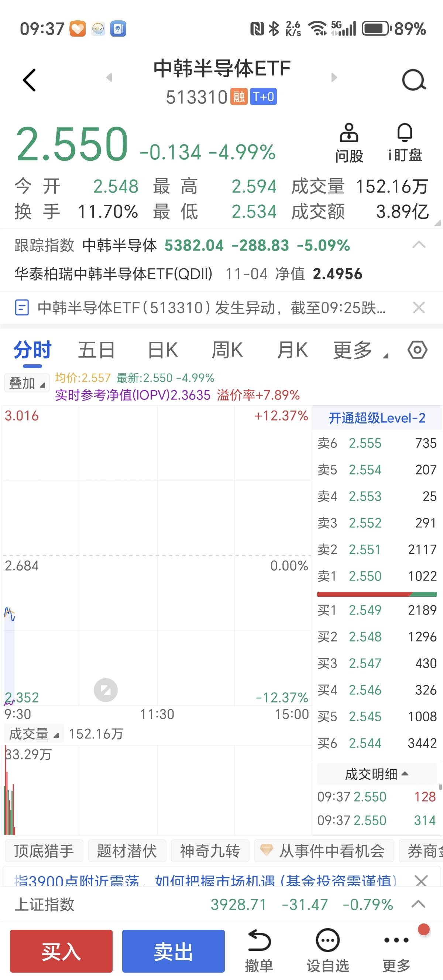Tap the NFC status icon
The image size is (443, 980).
coord(257,29)
